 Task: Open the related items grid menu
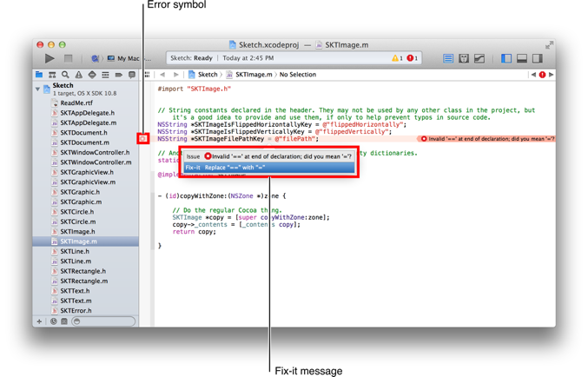point(147,75)
